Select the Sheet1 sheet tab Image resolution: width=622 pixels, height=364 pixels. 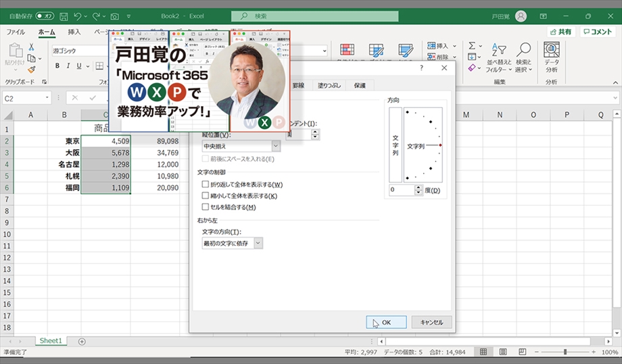click(51, 341)
